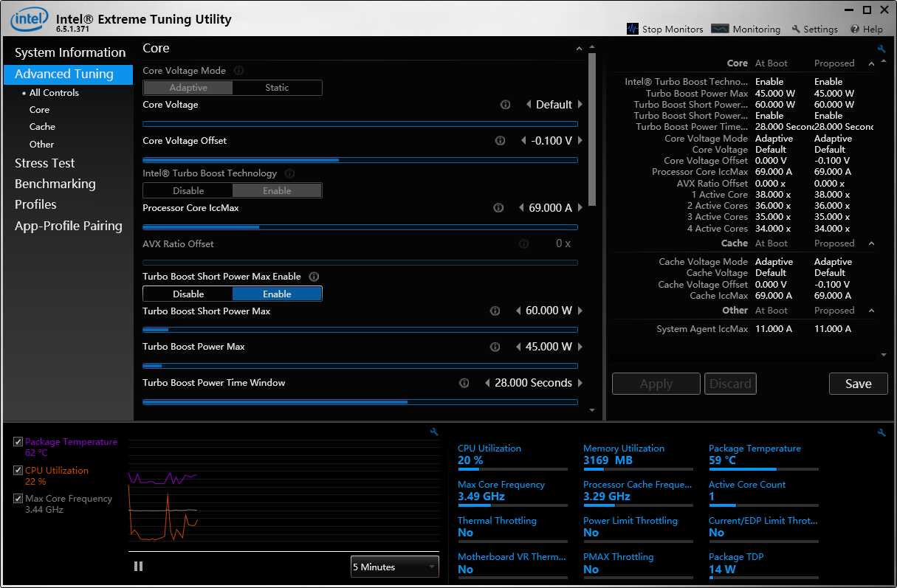Show info icon for Turbo Boost Short Power Max
Image resolution: width=897 pixels, height=588 pixels.
(x=495, y=311)
